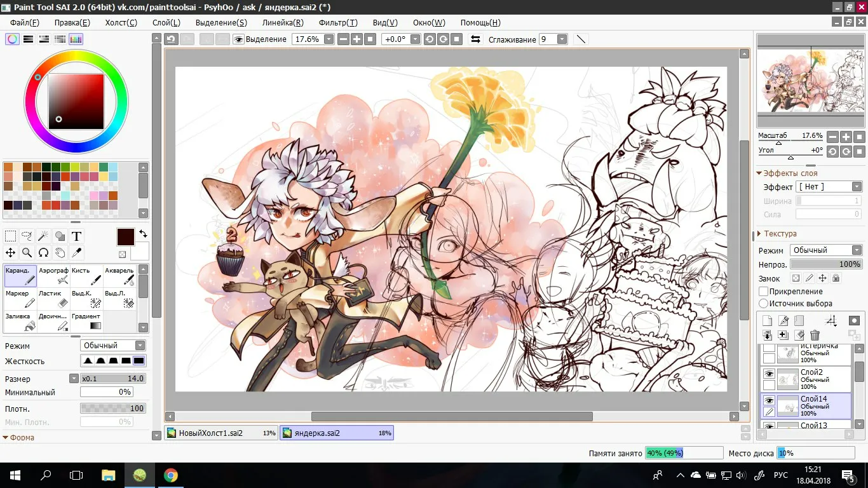Image resolution: width=868 pixels, height=488 pixels.
Task: Select the eyedropper color picker tool
Action: 76,253
